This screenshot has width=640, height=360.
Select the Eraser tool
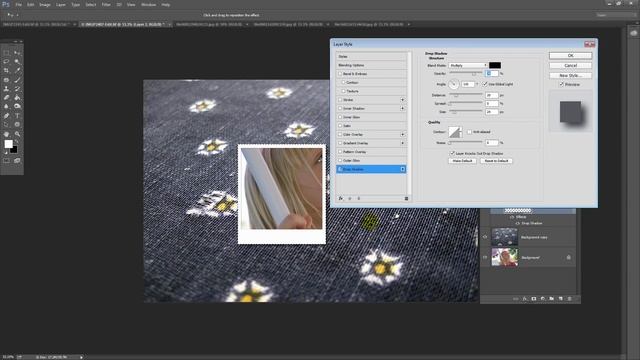tap(6, 98)
